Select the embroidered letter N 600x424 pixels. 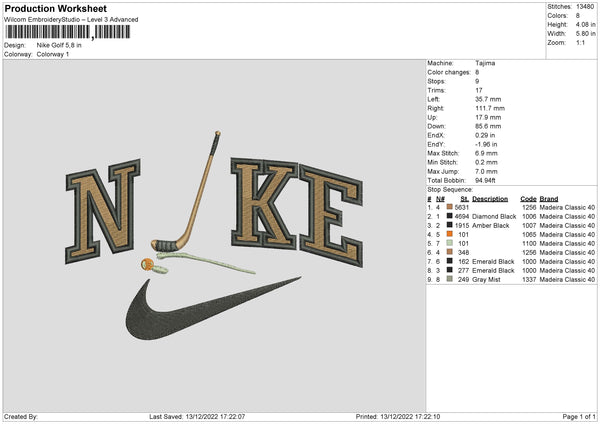[103, 211]
